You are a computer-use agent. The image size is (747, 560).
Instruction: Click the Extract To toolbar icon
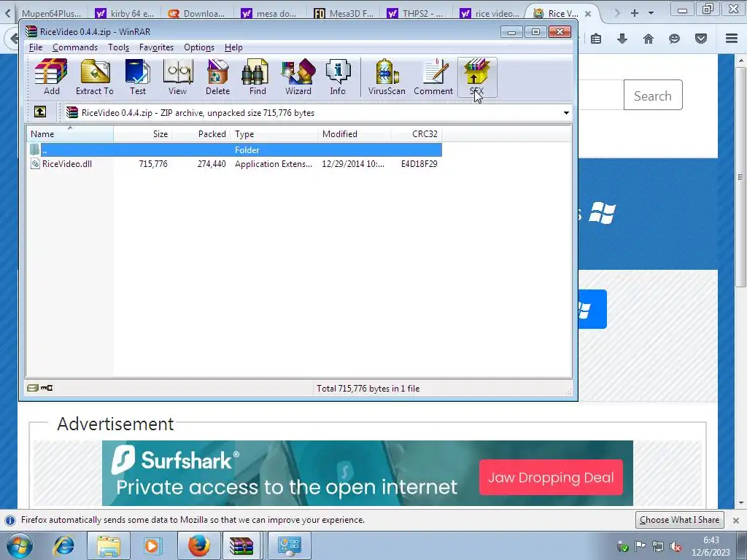click(x=95, y=77)
